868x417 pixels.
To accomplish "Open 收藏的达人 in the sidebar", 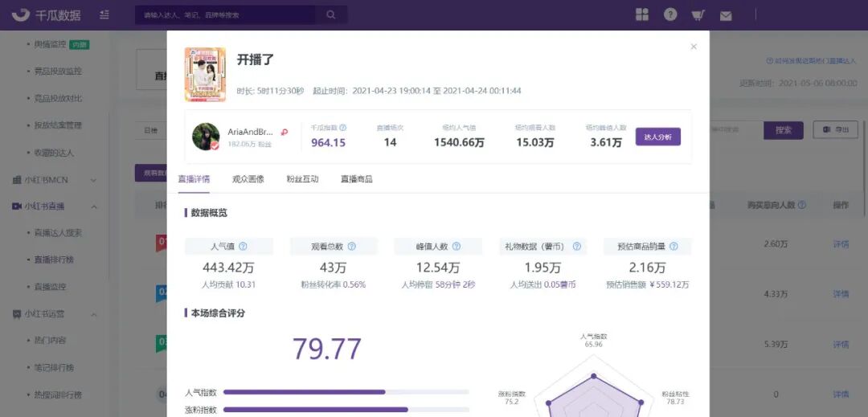I will [55, 153].
